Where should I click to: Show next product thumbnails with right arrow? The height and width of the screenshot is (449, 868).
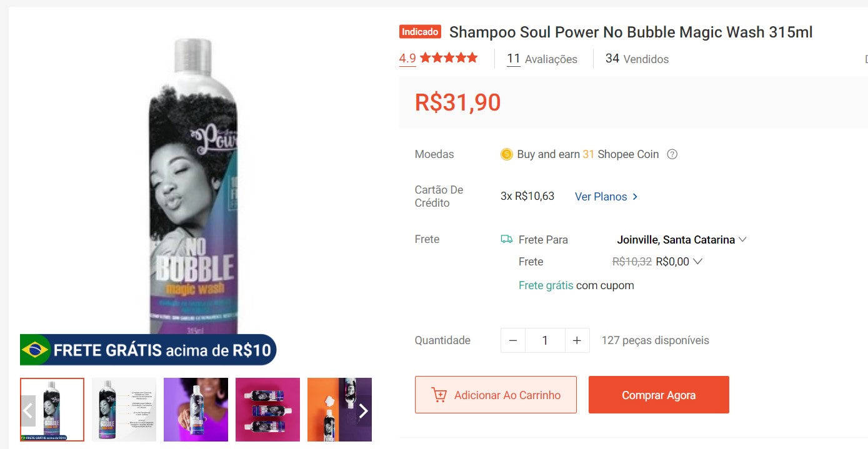pos(363,410)
